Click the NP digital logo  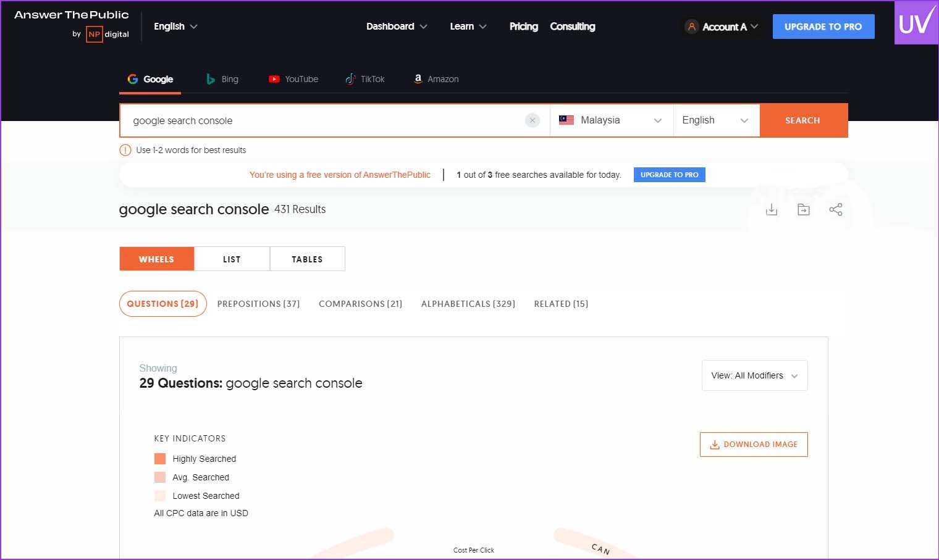(x=107, y=34)
